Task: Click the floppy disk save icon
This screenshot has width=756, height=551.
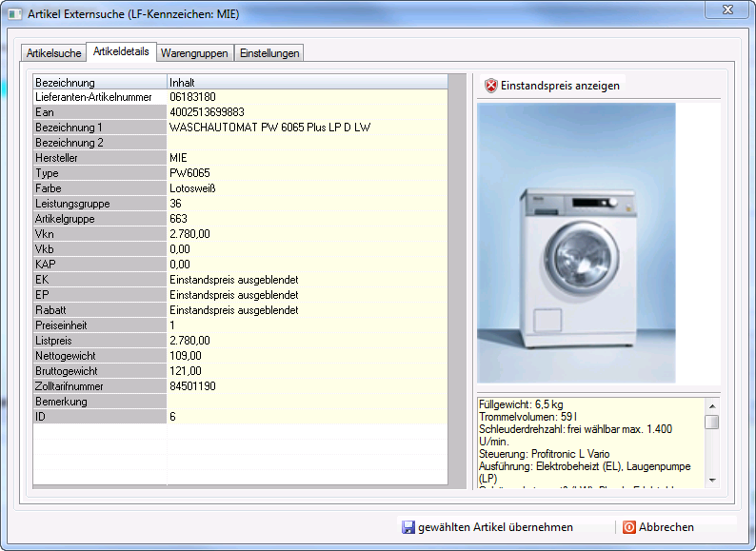Action: (408, 527)
